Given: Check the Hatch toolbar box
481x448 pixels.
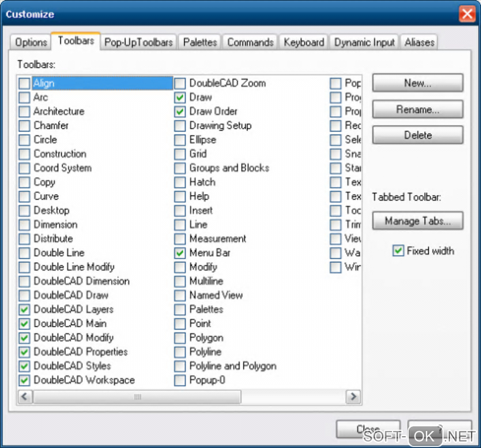Looking at the screenshot, I should pyautogui.click(x=180, y=182).
